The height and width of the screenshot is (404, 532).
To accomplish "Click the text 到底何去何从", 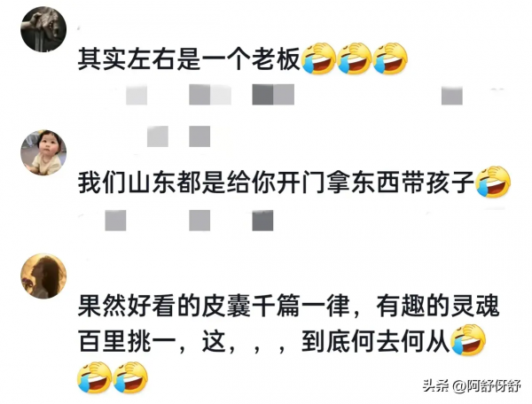I will (x=376, y=340).
